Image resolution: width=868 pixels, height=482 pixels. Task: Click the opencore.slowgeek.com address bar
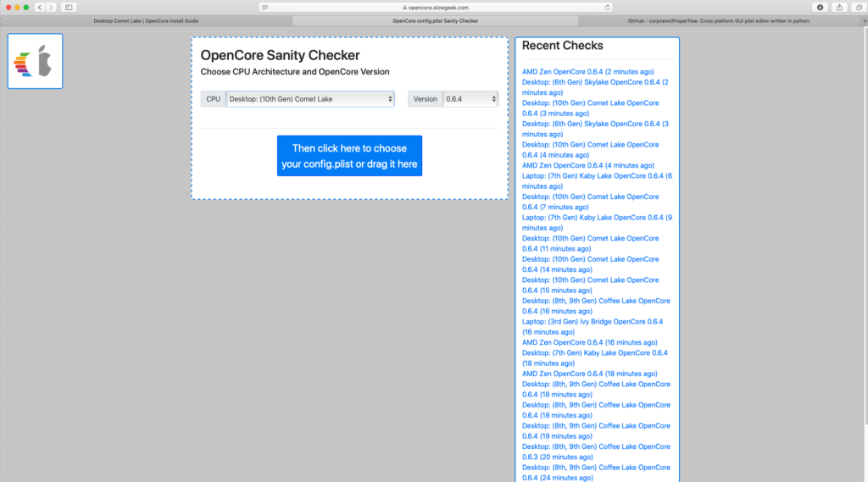click(x=436, y=7)
